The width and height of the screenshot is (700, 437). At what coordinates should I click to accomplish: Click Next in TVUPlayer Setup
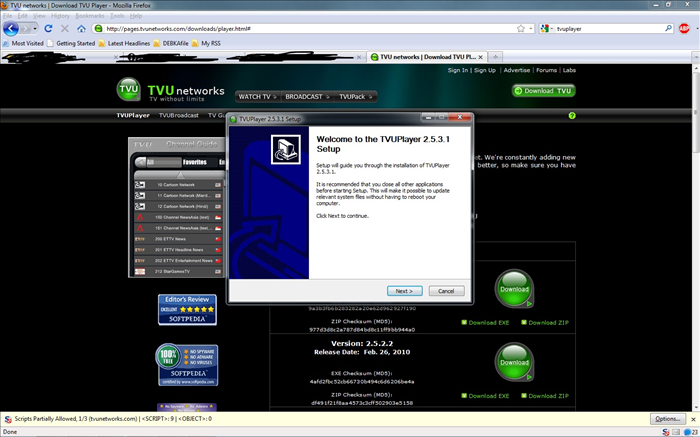[404, 291]
